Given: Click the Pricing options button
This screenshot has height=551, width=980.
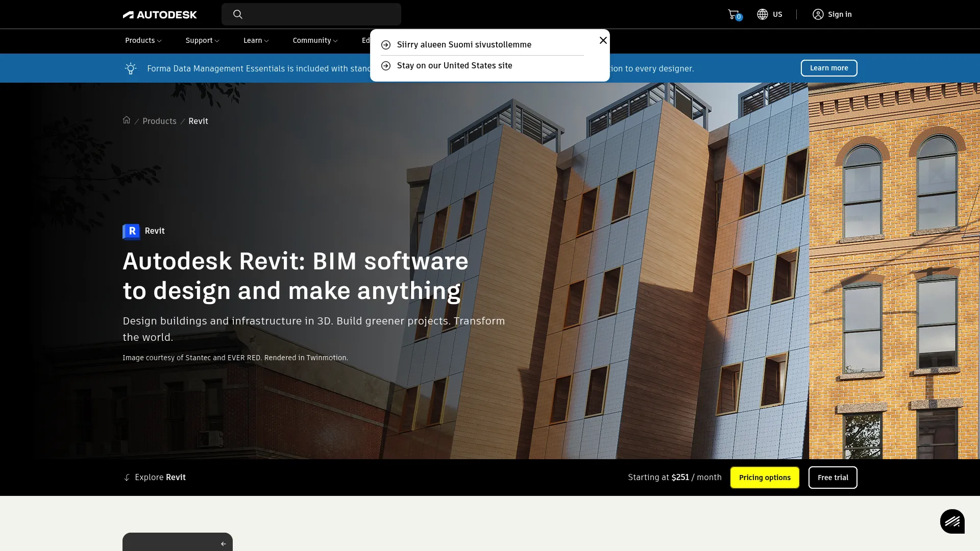Looking at the screenshot, I should pos(765,478).
